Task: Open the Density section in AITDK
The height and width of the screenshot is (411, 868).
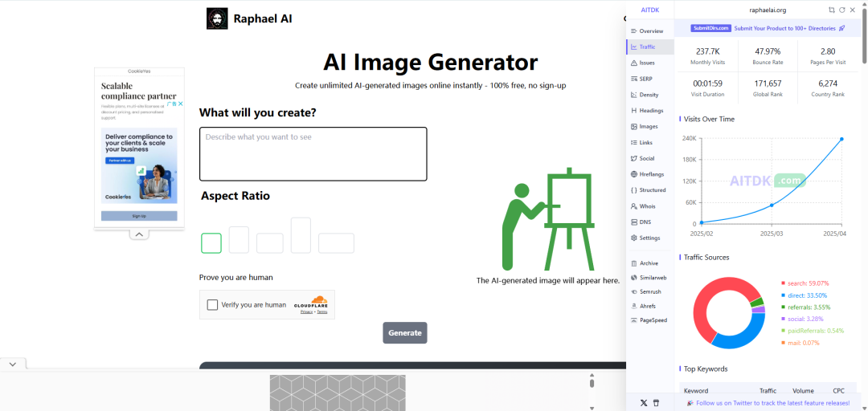Action: click(x=650, y=95)
